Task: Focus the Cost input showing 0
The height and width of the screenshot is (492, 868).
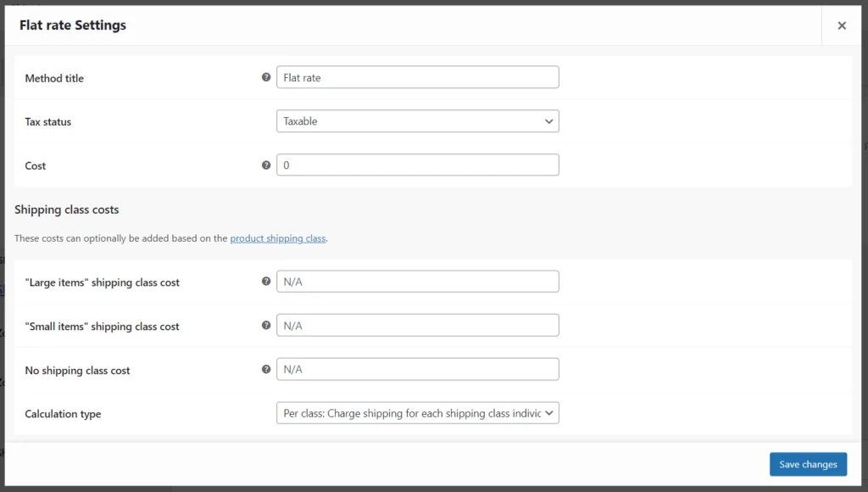Action: (417, 164)
